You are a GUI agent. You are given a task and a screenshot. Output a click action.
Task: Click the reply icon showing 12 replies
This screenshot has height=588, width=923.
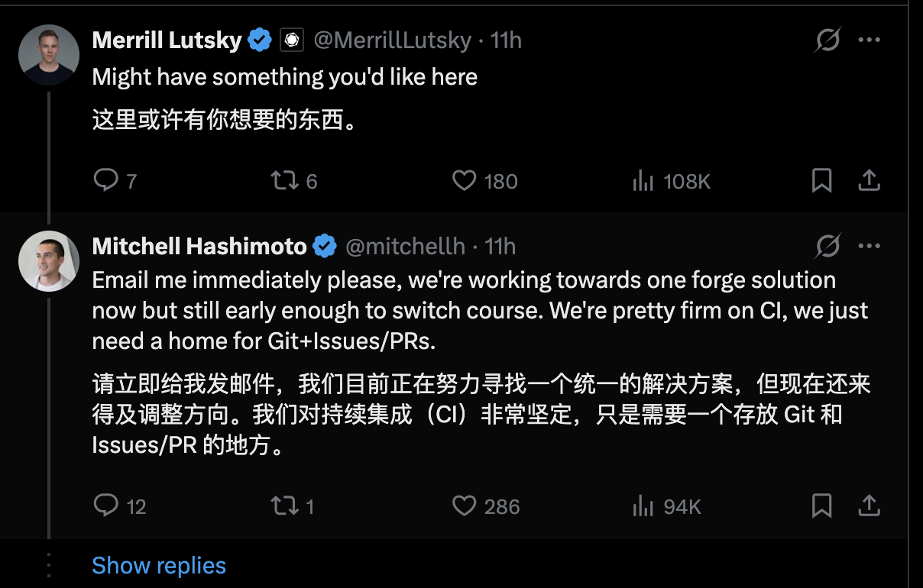[105, 506]
